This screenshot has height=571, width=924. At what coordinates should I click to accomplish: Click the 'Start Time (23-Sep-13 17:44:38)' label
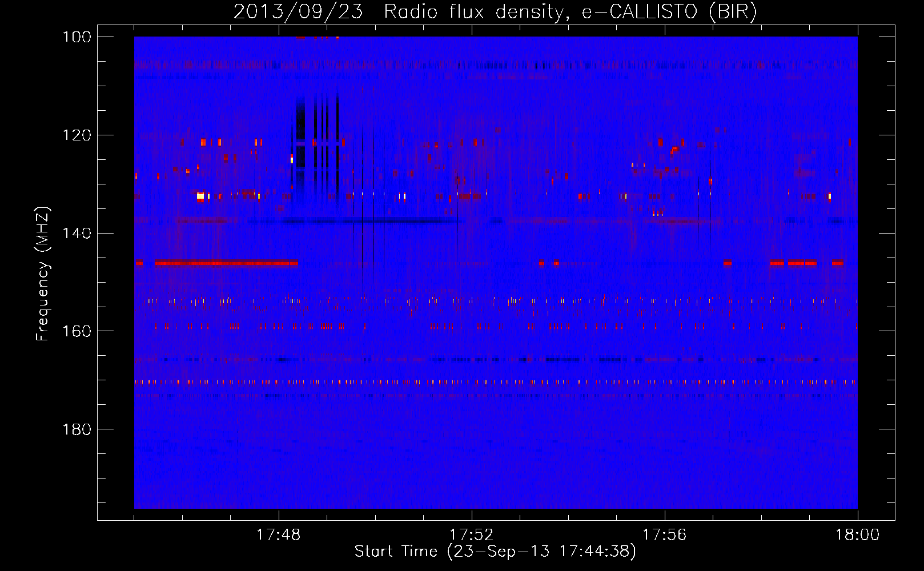(495, 552)
